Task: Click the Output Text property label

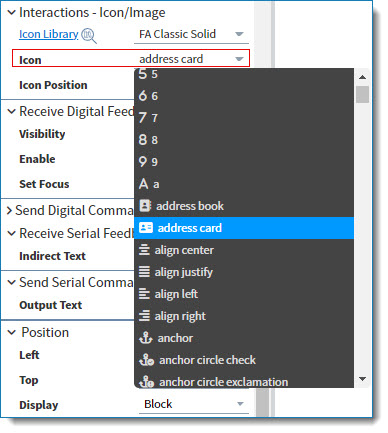Action: click(x=51, y=305)
